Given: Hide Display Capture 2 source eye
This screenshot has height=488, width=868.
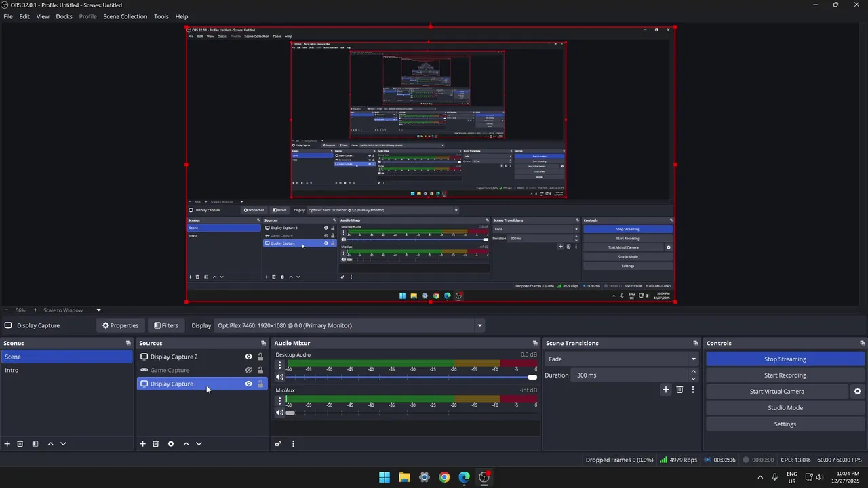Looking at the screenshot, I should [x=248, y=357].
